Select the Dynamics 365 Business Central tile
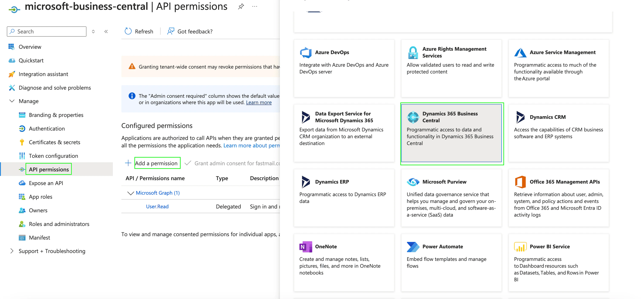 451,133
